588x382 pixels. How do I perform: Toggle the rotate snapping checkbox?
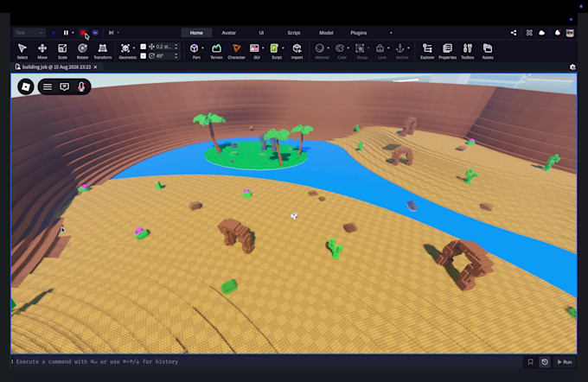(x=144, y=56)
